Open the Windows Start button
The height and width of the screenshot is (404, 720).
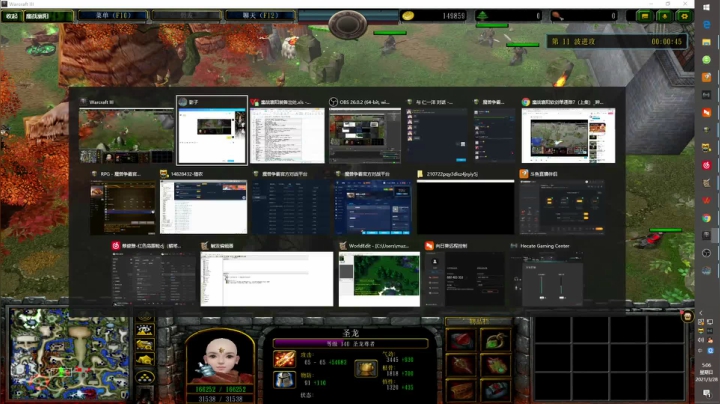(707, 8)
